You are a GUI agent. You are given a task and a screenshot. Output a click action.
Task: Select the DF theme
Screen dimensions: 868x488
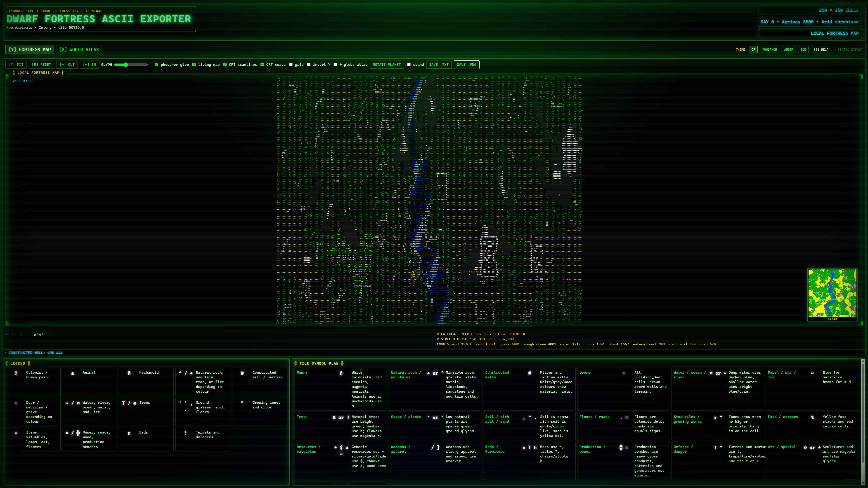(753, 50)
